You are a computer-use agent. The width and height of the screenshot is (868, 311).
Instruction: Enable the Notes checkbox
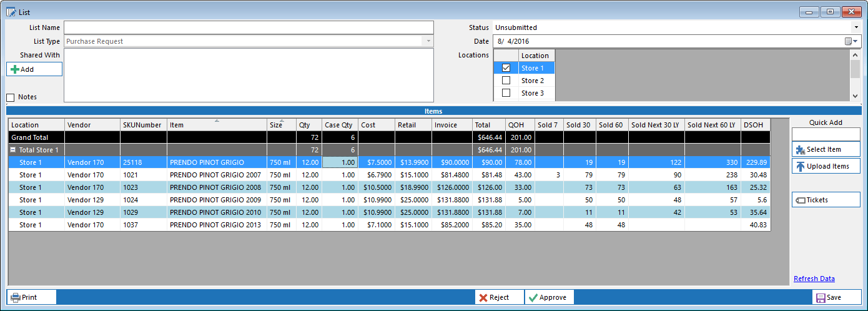pyautogui.click(x=11, y=97)
